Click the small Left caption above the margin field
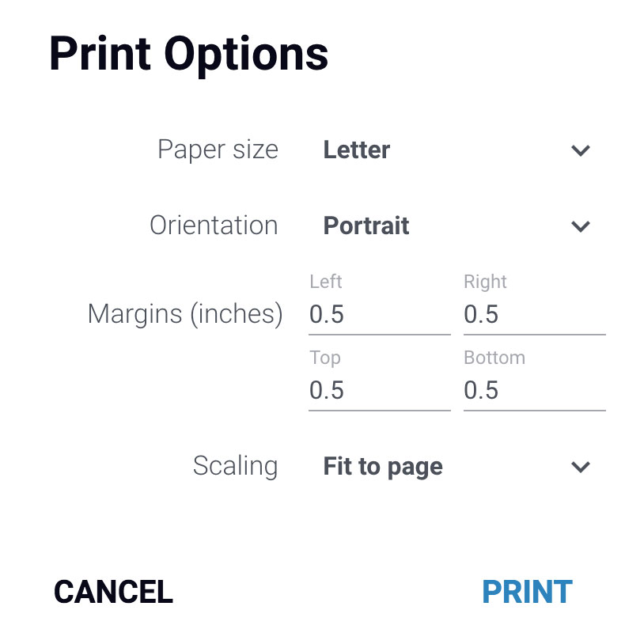Image resolution: width=644 pixels, height=644 pixels. click(326, 282)
